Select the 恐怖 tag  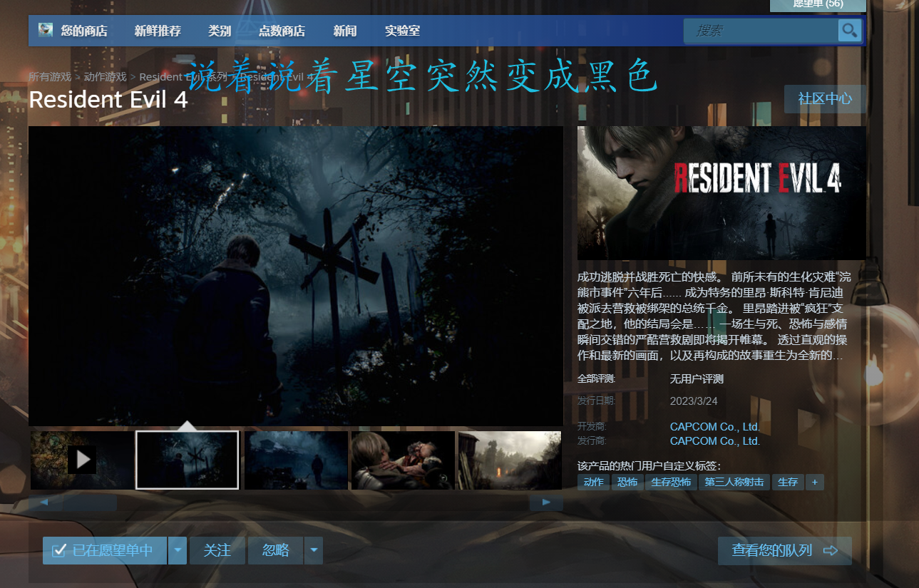click(x=627, y=483)
